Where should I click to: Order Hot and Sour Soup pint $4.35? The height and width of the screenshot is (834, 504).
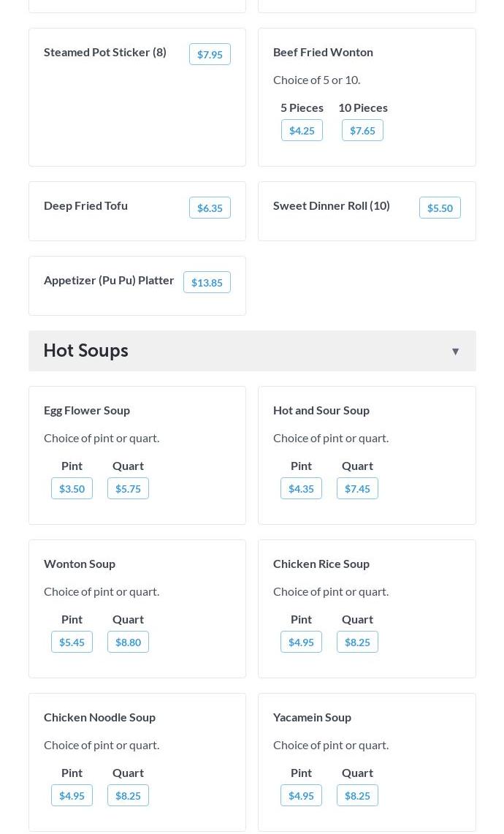pyautogui.click(x=301, y=488)
